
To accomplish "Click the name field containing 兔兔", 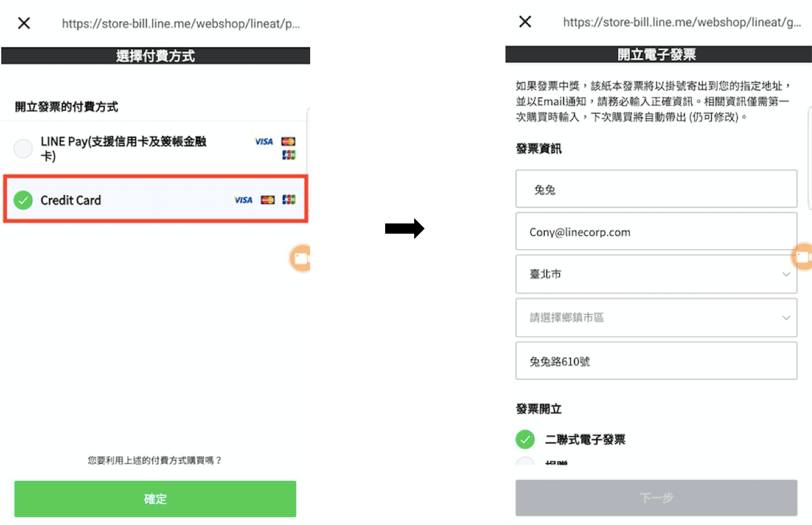I will (x=656, y=189).
